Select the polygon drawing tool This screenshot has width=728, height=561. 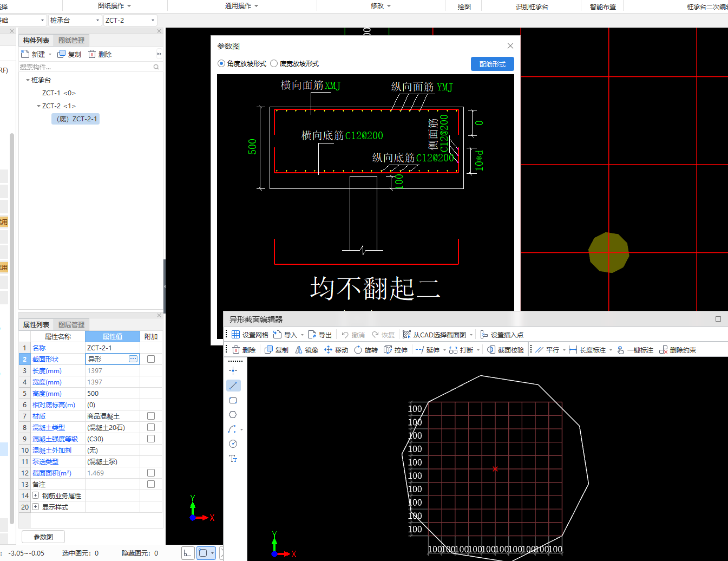(233, 415)
